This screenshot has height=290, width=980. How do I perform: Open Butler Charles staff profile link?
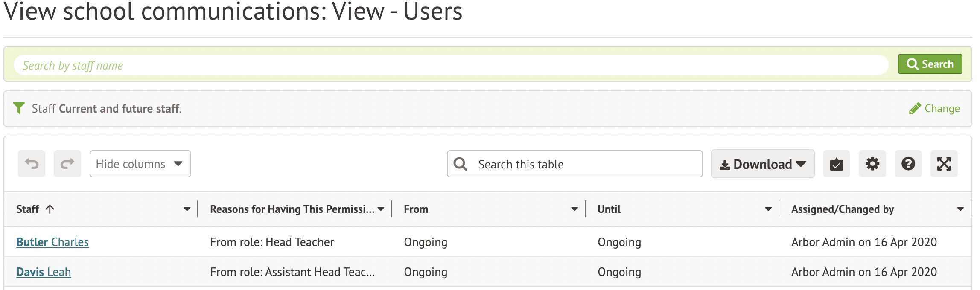52,242
